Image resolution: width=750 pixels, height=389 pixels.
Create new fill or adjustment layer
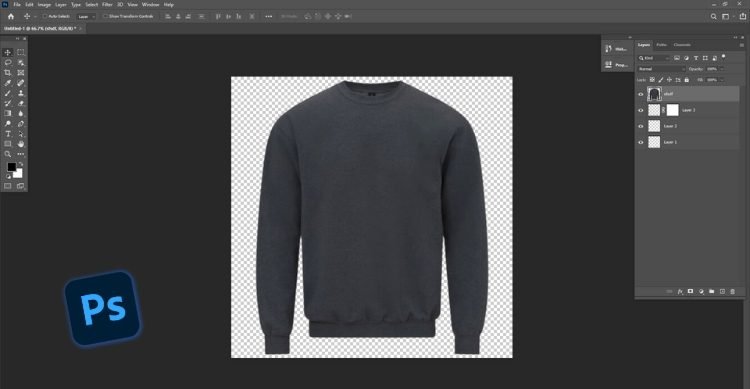pos(701,291)
